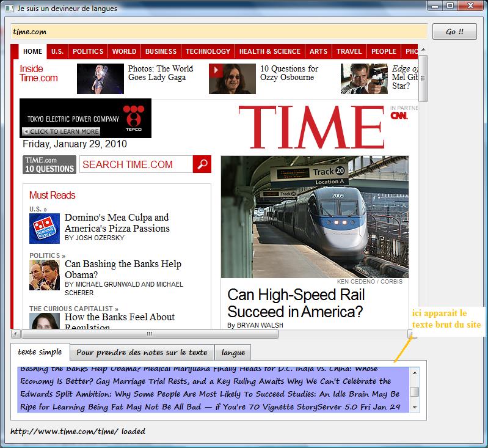Open Domino's Mea Culpa article link
The image size is (488, 448).
tap(117, 222)
